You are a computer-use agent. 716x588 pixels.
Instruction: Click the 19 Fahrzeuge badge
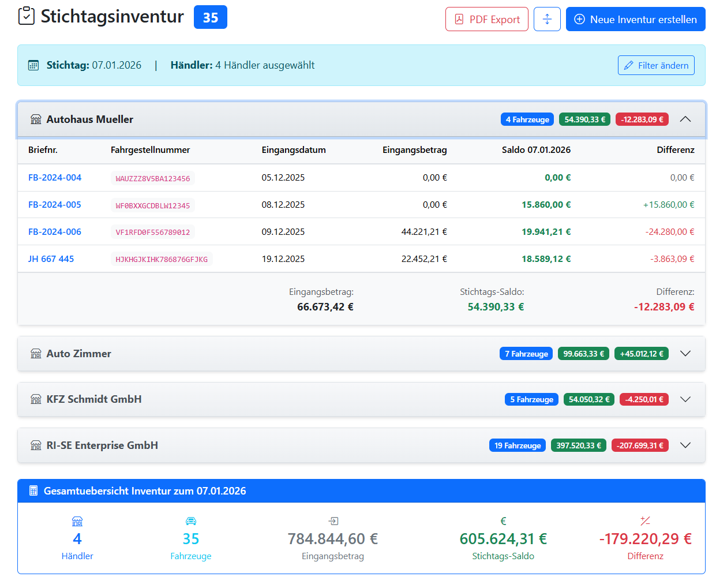518,445
